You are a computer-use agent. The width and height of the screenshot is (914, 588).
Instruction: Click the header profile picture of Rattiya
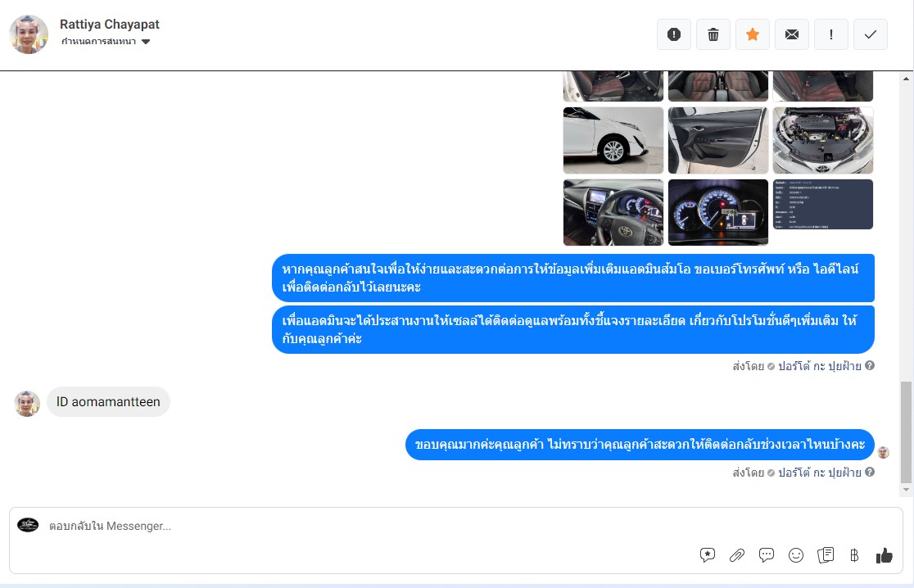29,34
